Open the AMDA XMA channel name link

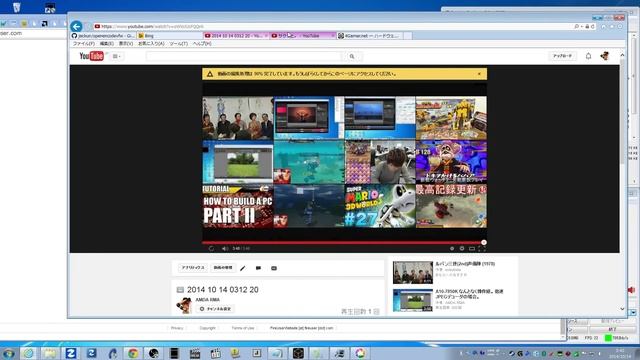207,300
